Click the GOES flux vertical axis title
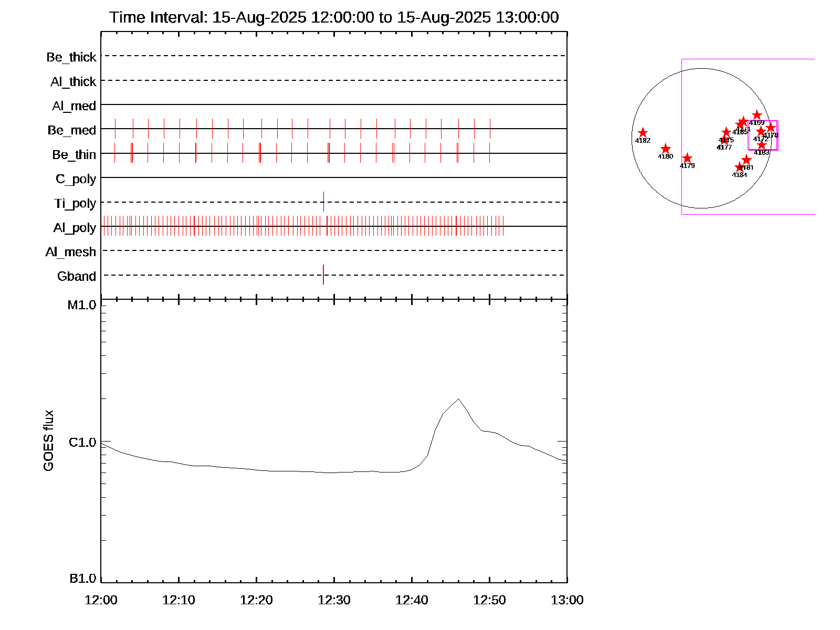The height and width of the screenshot is (630, 840). click(x=49, y=440)
